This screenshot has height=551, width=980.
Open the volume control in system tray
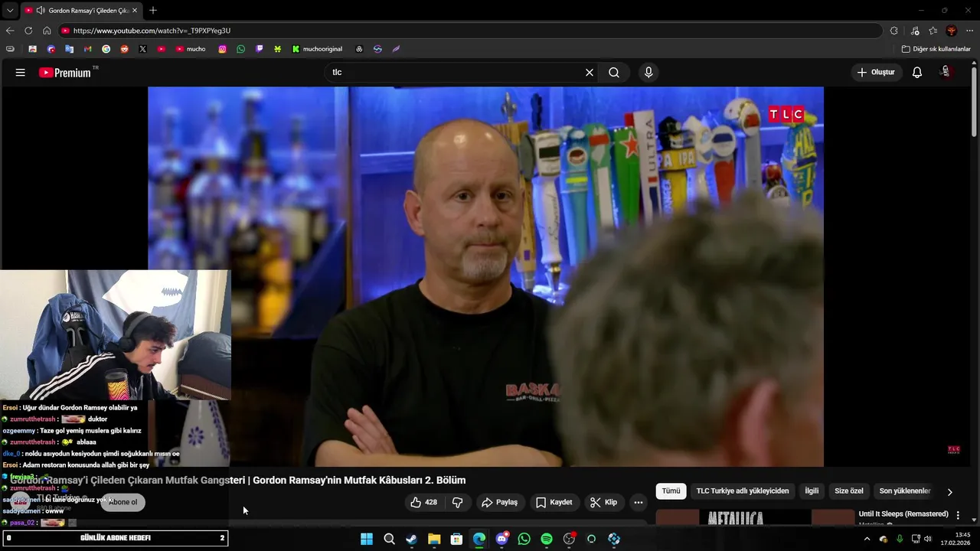click(x=928, y=539)
